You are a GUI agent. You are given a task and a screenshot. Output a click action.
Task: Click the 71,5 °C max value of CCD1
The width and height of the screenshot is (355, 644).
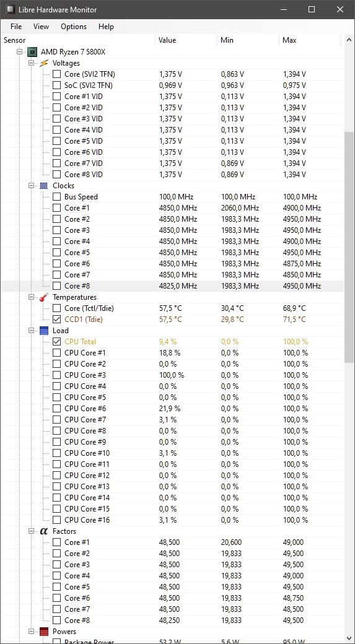(x=294, y=319)
